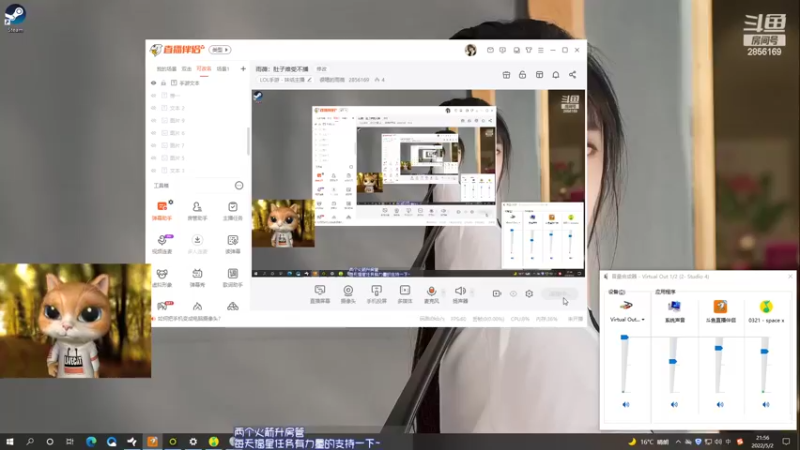This screenshot has width=800, height=450.
Task: Switch to the 我的场景 scene tab
Action: [166, 69]
